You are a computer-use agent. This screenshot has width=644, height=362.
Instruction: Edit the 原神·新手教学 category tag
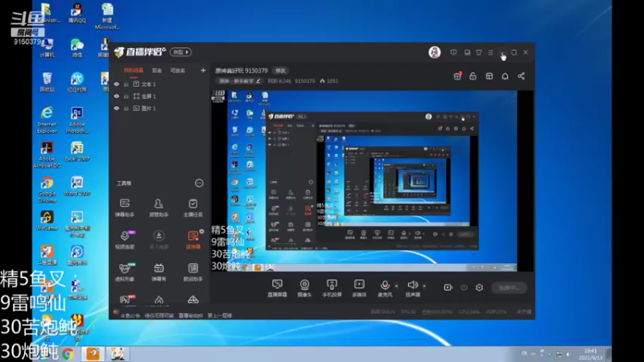(240, 81)
